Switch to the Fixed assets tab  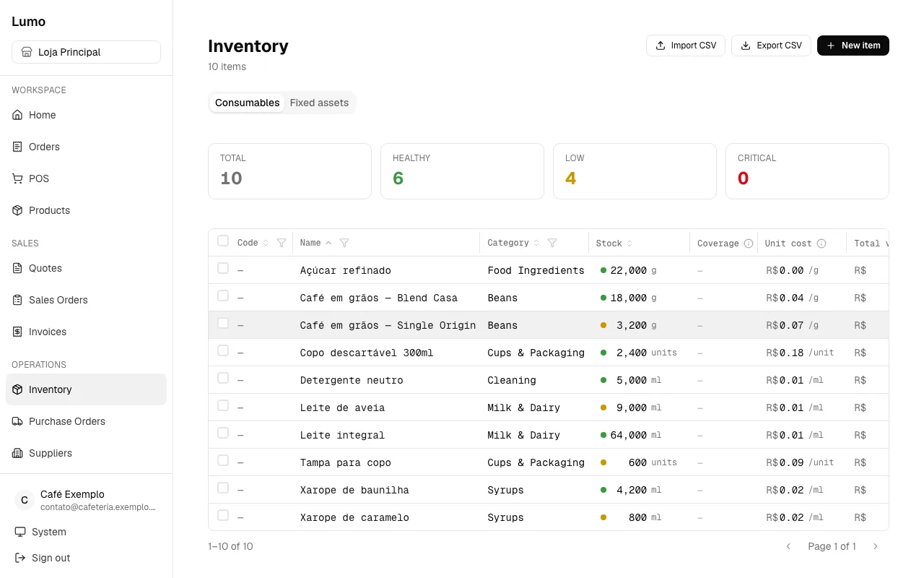[x=319, y=103]
